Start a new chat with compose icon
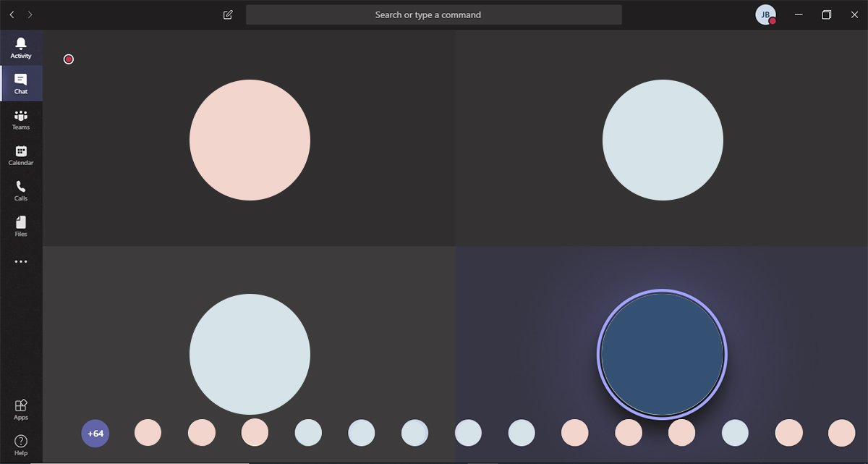This screenshot has height=464, width=868. pos(228,14)
